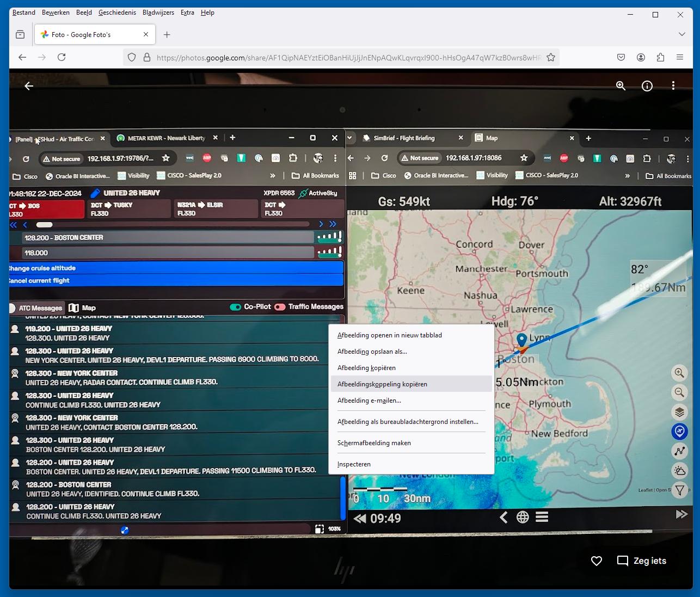Click the map filter funnel icon in photo

(679, 490)
